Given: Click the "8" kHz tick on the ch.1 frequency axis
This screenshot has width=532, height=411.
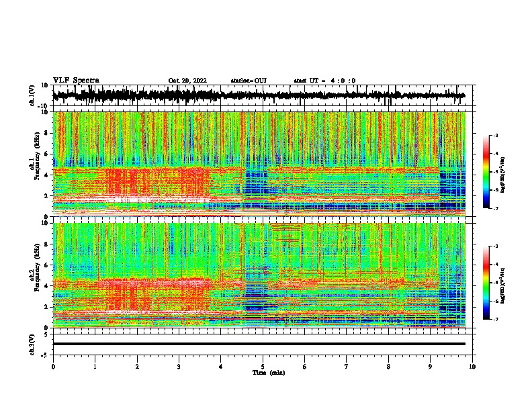Looking at the screenshot, I should (47, 133).
